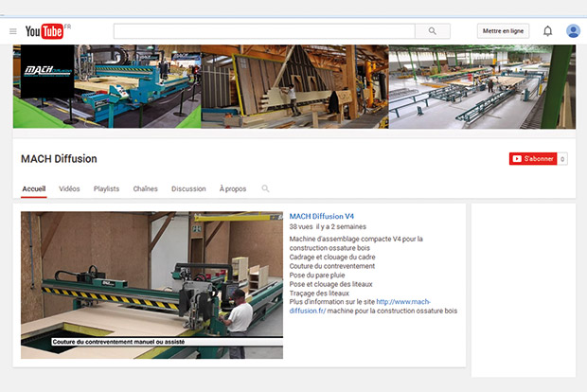Click '38 vues il y a 2 semaines' text

pyautogui.click(x=328, y=226)
